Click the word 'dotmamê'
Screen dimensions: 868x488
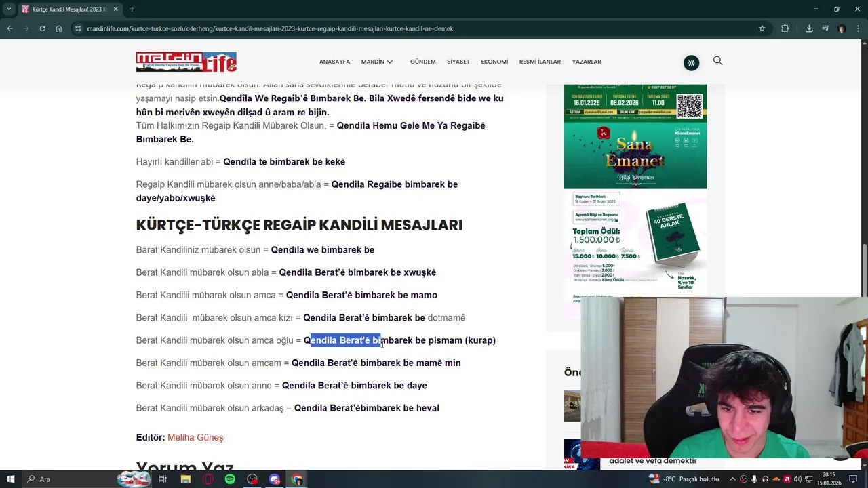click(x=446, y=318)
